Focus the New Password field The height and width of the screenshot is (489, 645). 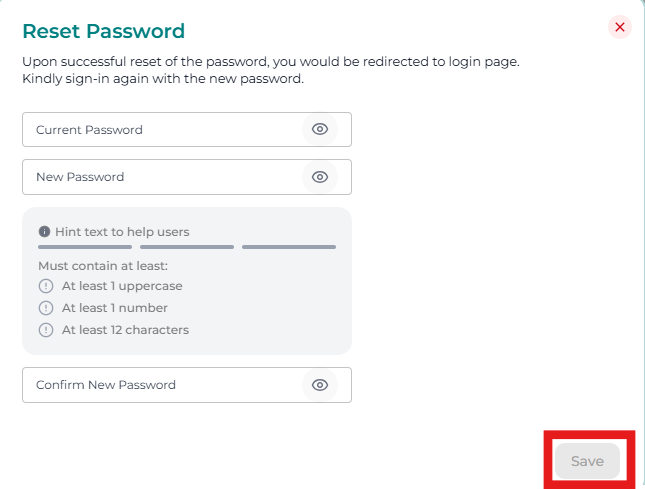[160, 177]
